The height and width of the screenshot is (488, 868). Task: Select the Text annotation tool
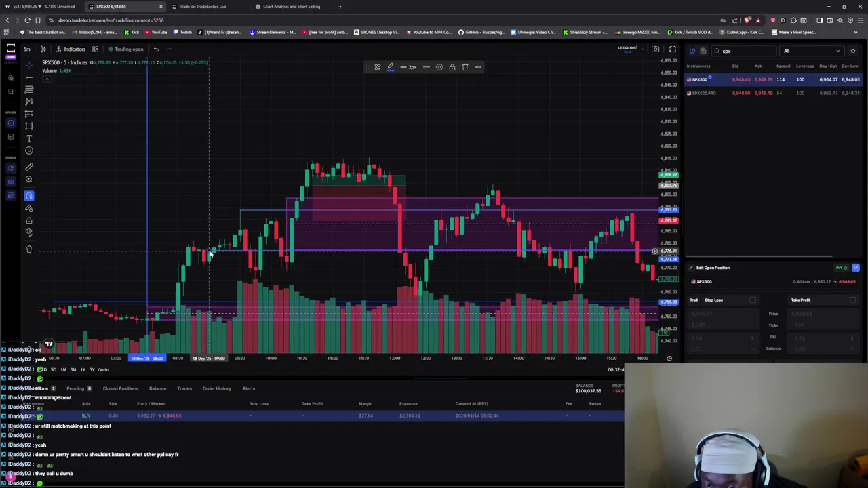click(29, 138)
